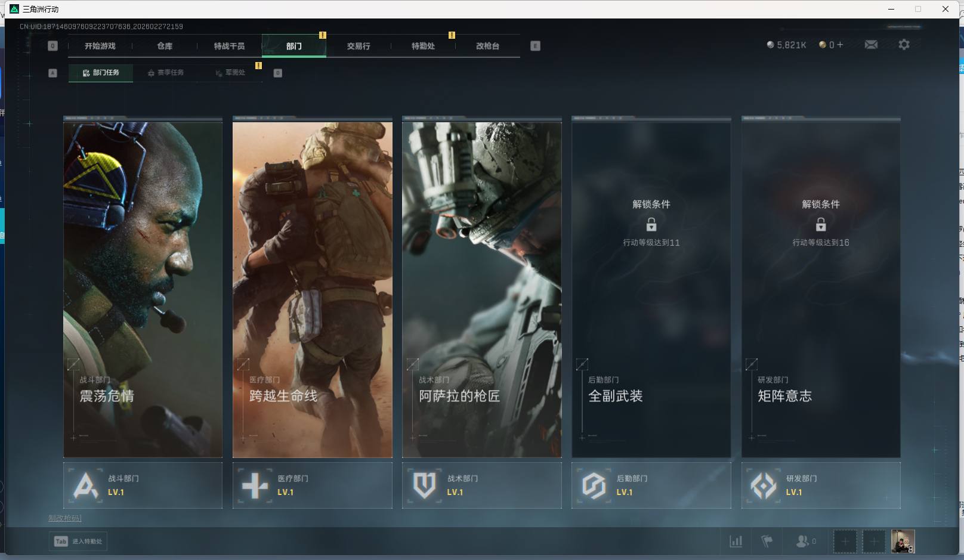This screenshot has width=964, height=560.
Task: Click the 行动等级达到16 unlock condition text
Action: point(821,243)
